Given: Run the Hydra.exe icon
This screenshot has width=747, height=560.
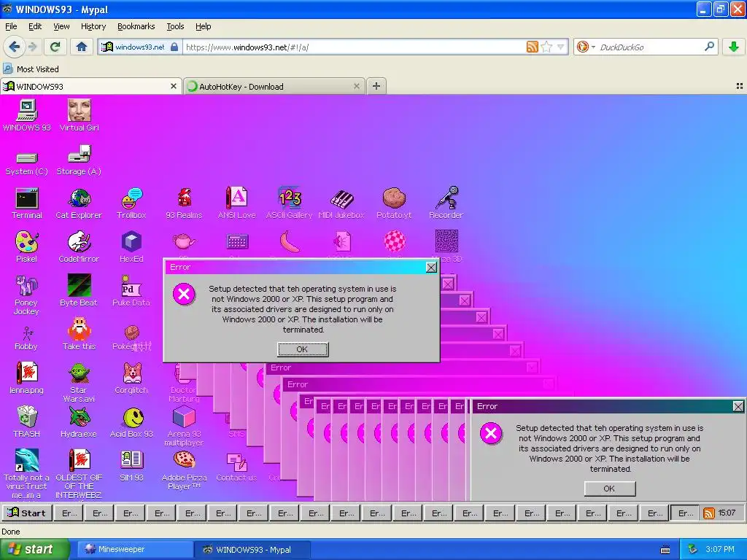Looking at the screenshot, I should (x=79, y=421).
